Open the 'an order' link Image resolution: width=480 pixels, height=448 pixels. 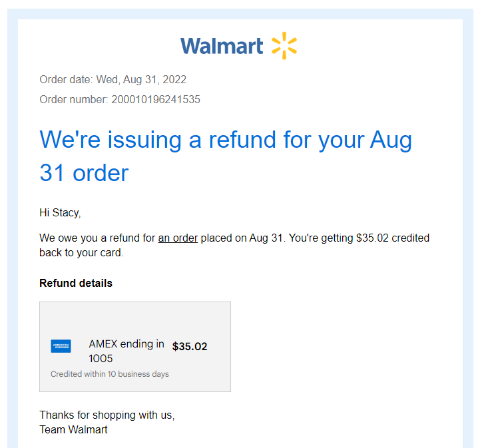pos(178,238)
